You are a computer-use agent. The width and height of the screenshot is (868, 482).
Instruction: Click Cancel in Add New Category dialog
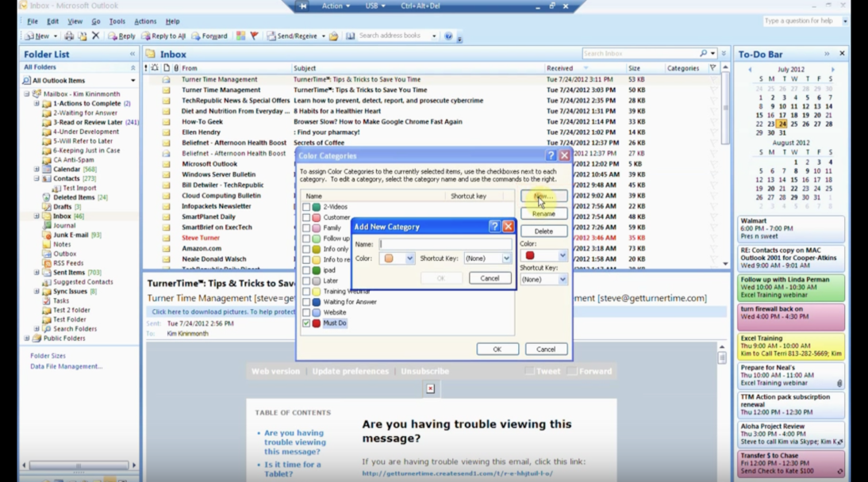pyautogui.click(x=490, y=277)
